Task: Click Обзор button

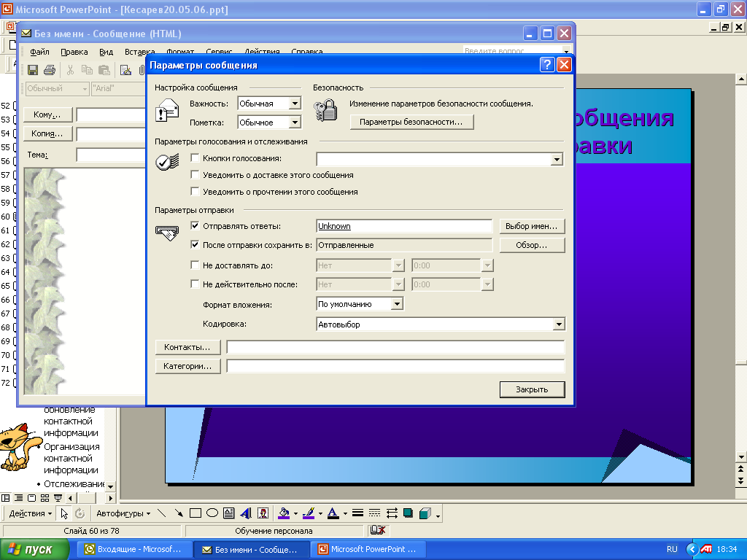Action: pyautogui.click(x=532, y=245)
